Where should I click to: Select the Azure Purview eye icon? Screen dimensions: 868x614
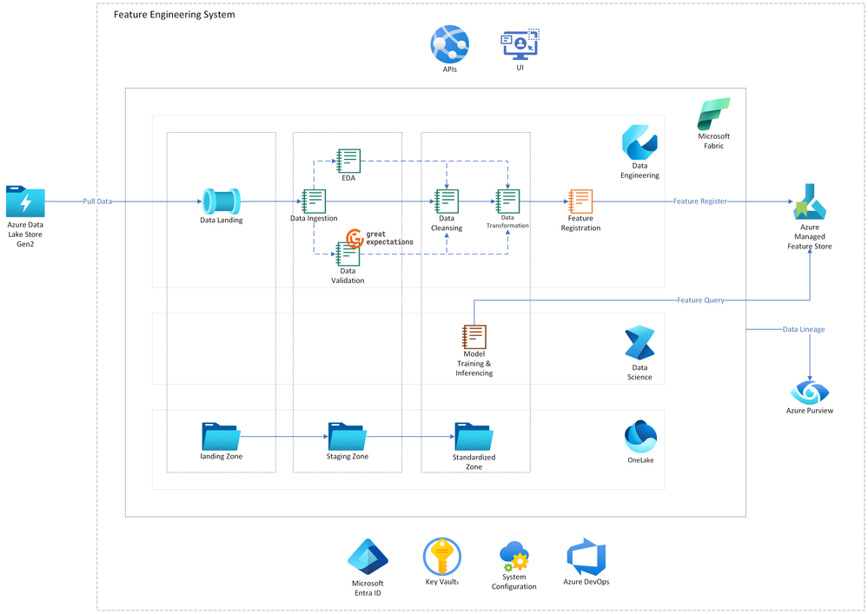(809, 393)
